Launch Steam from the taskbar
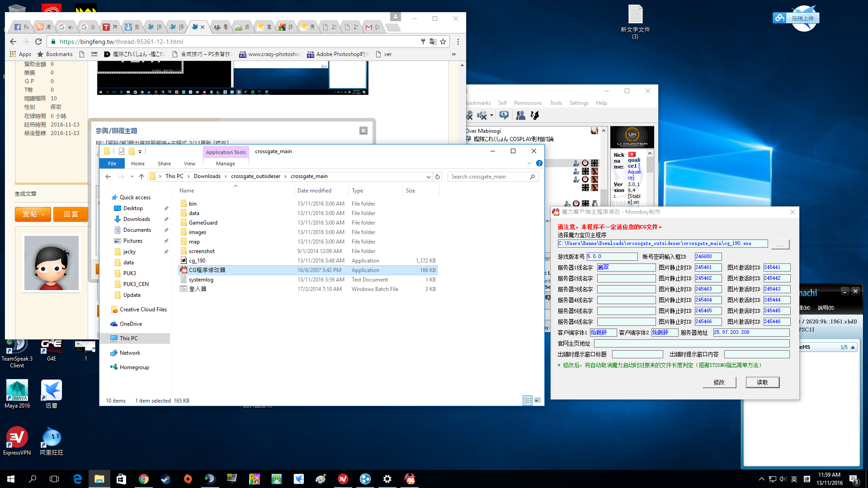The image size is (868, 488). [x=165, y=479]
